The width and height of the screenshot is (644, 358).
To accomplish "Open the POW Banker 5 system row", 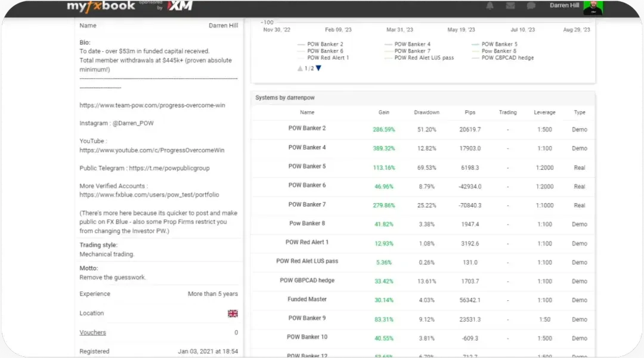I will (x=307, y=167).
